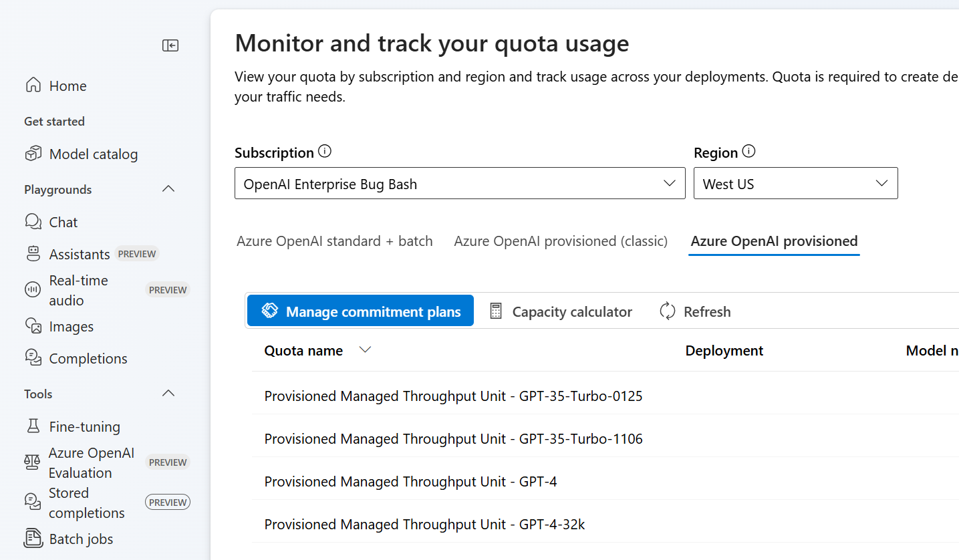This screenshot has height=560, width=959.
Task: Click the circular arrows Refresh icon
Action: [668, 311]
